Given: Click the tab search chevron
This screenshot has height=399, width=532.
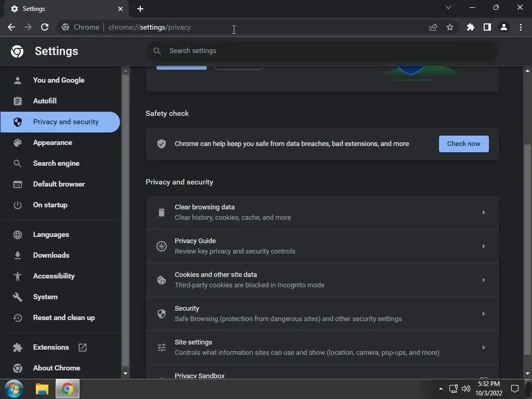Looking at the screenshot, I should click(448, 7).
